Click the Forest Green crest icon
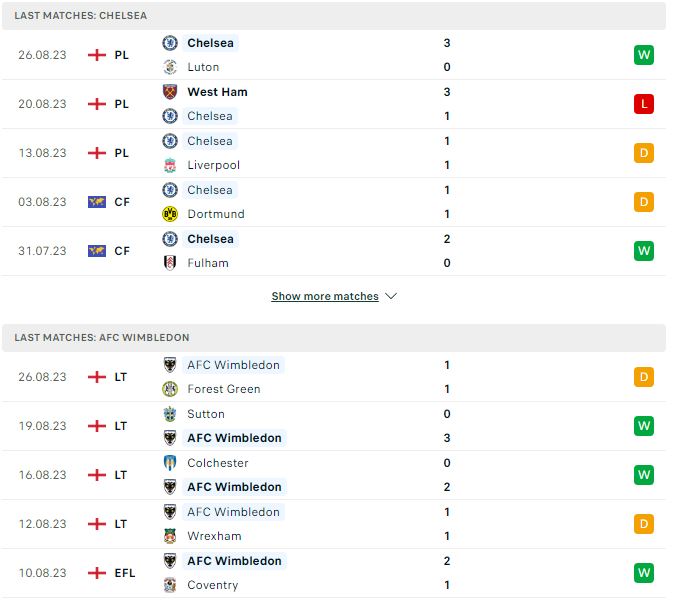The height and width of the screenshot is (601, 676). pos(170,389)
